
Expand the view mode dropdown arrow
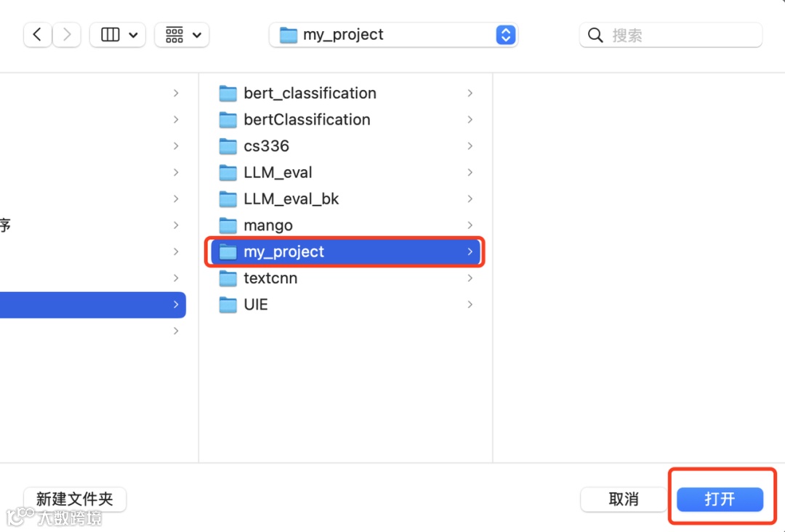coord(133,34)
